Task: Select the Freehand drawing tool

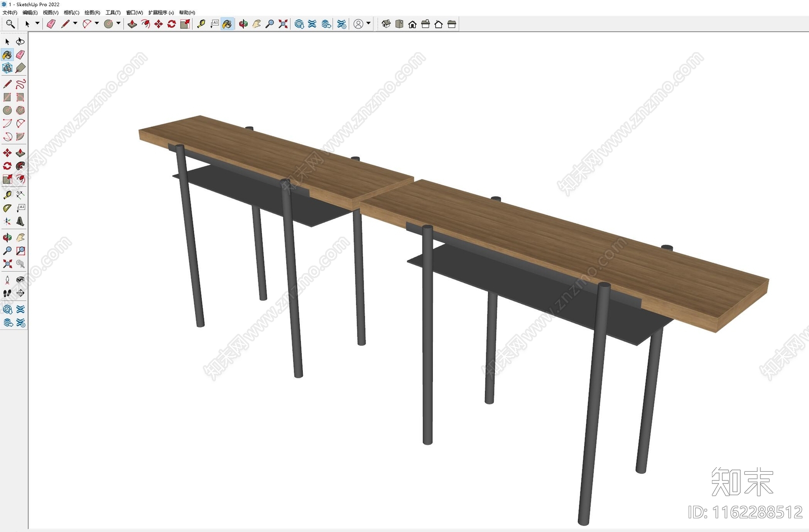Action: click(20, 84)
